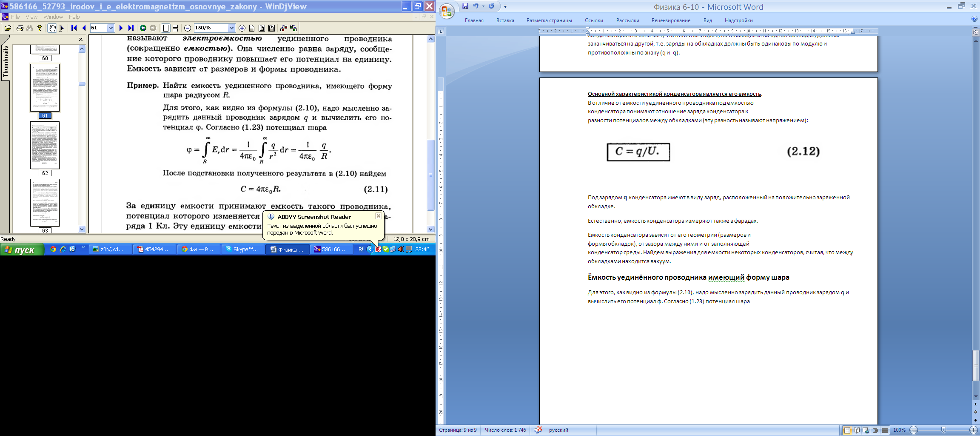
Task: Click the Fit Width page icon
Action: click(x=262, y=28)
